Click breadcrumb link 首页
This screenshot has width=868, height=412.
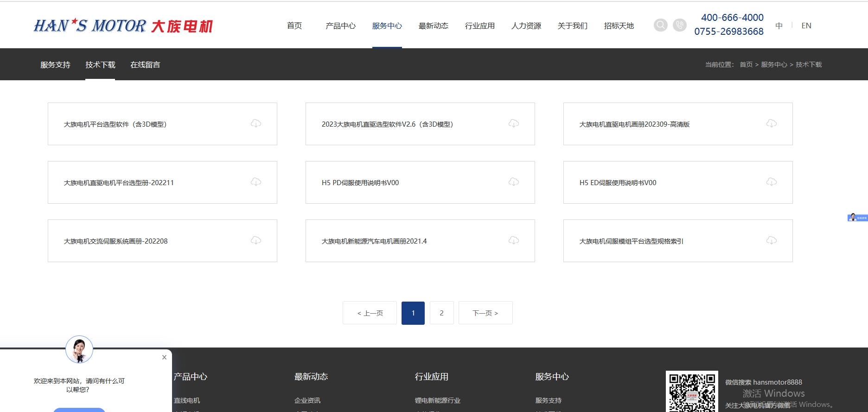tap(746, 64)
